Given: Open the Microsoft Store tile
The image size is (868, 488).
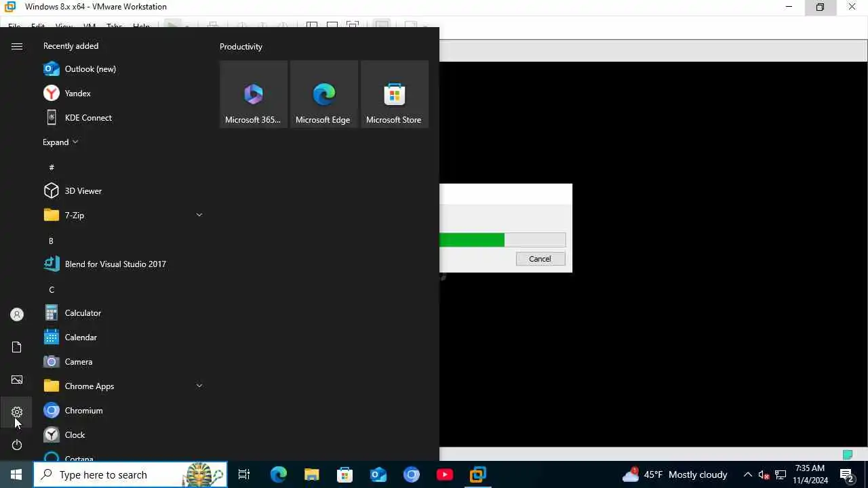Looking at the screenshot, I should click(x=395, y=94).
